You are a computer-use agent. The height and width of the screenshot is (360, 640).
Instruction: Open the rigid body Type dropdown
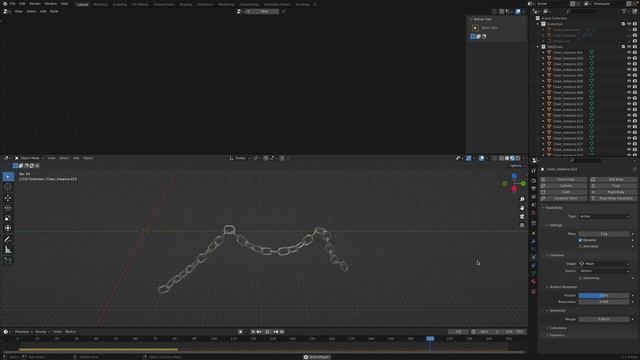pyautogui.click(x=604, y=216)
